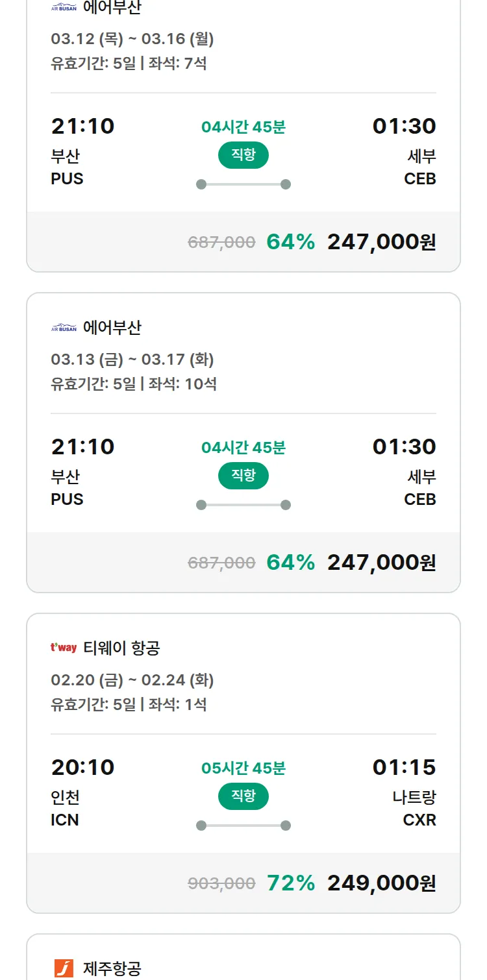This screenshot has height=980, width=487.
Task: Tap the 02.20 ~ 02.24 date range
Action: click(x=132, y=680)
